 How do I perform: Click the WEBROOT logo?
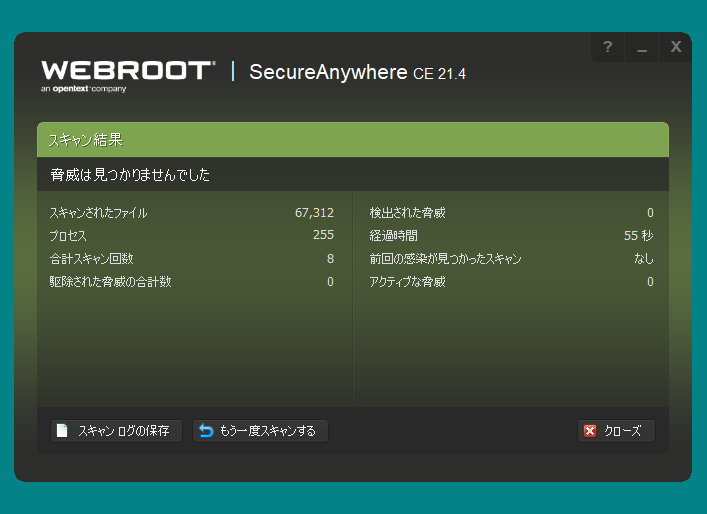tap(129, 71)
